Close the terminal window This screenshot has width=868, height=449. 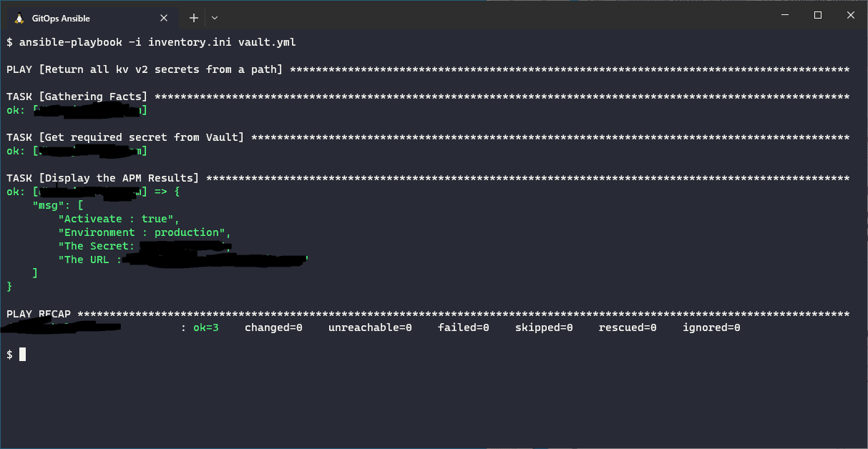tap(851, 15)
